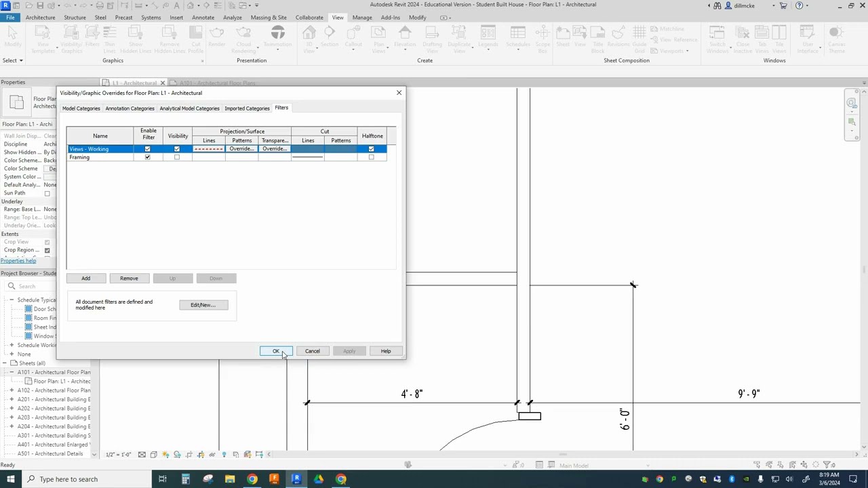Click the Render teapot icon
Screen dimensions: 868x488
pyautogui.click(x=217, y=33)
